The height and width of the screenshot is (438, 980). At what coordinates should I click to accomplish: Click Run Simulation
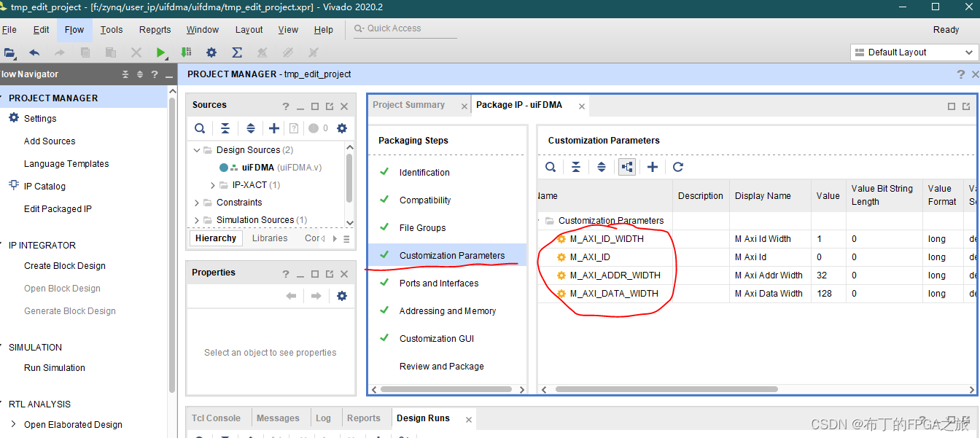point(55,368)
